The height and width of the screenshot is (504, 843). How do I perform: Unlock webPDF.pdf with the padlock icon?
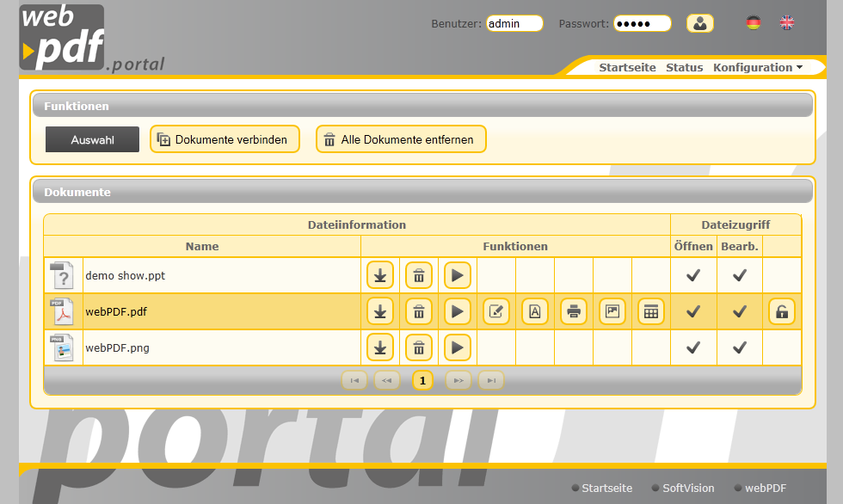click(781, 311)
